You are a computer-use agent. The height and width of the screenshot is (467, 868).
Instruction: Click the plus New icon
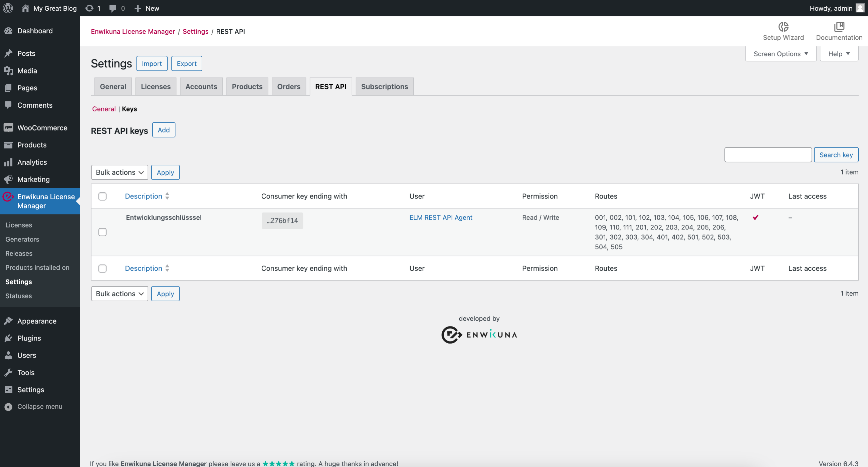138,8
